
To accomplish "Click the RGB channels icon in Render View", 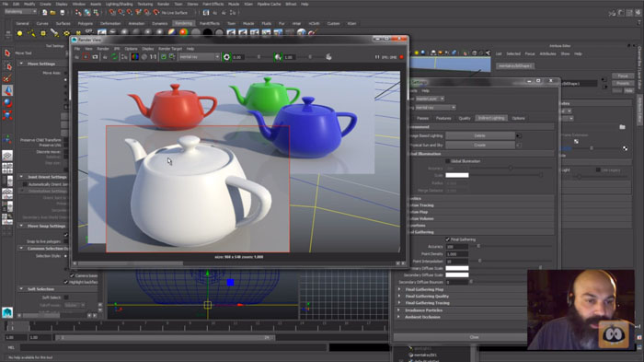I will [134, 57].
